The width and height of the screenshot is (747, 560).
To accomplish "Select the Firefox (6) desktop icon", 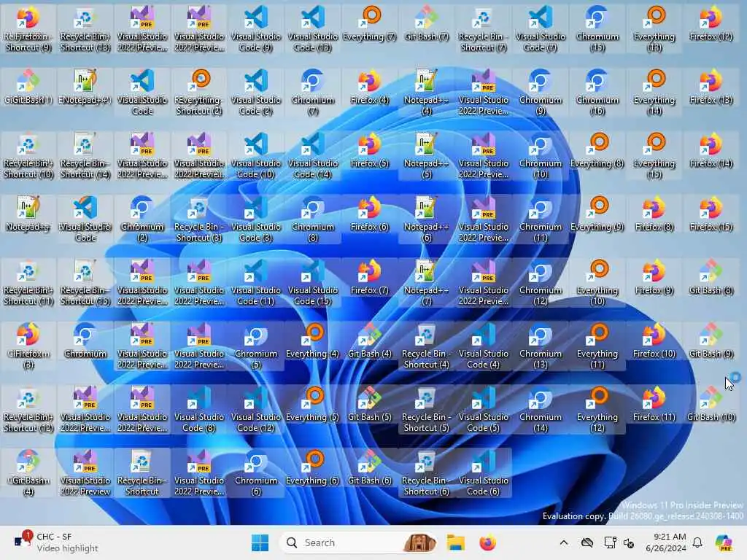I will point(370,216).
